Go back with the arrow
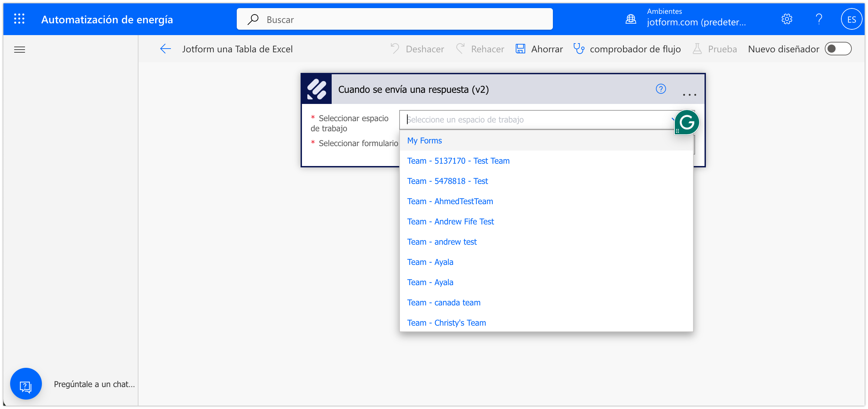The width and height of the screenshot is (868, 409). tap(165, 49)
